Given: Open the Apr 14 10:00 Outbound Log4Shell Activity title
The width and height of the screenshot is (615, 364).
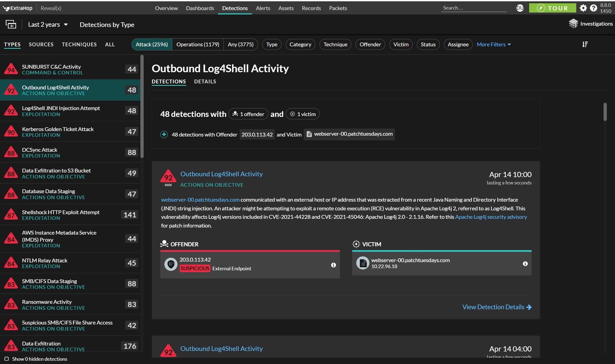Looking at the screenshot, I should [221, 174].
